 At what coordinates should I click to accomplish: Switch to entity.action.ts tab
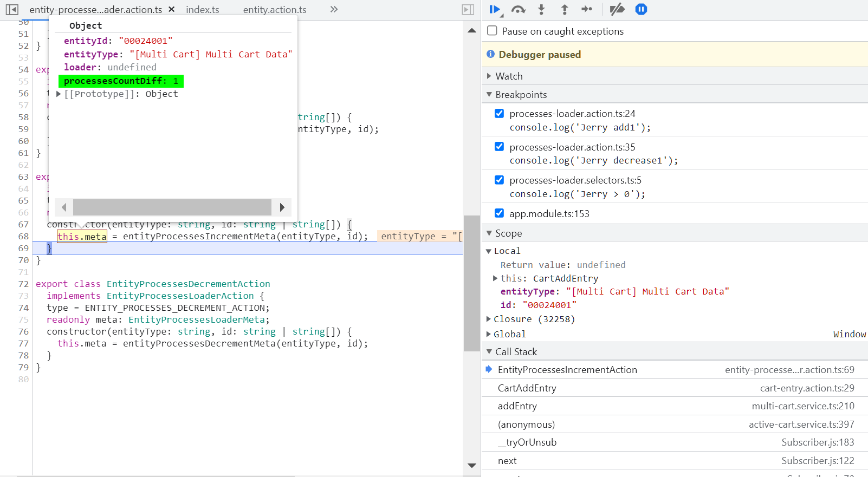click(275, 10)
